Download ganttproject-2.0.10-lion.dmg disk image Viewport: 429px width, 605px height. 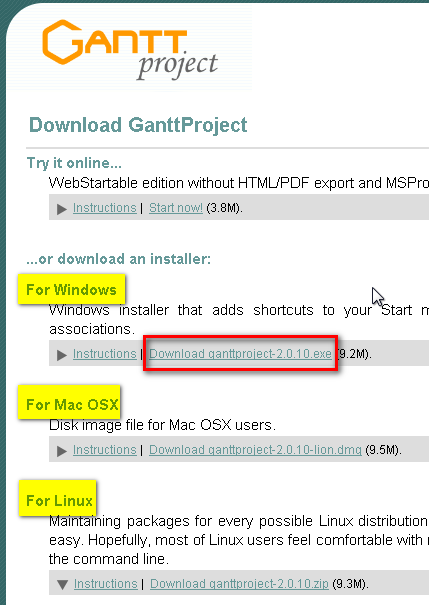pyautogui.click(x=255, y=450)
